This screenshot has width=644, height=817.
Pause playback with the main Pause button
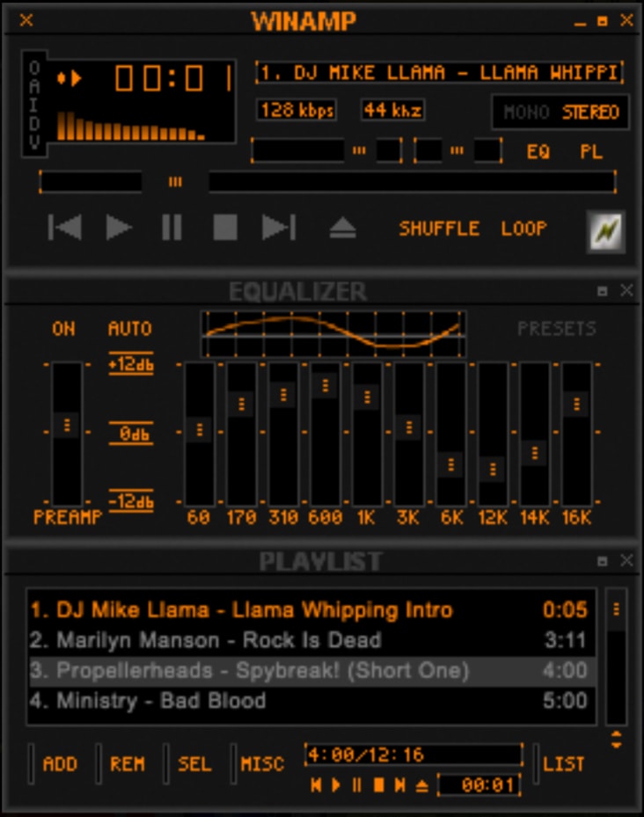point(172,228)
